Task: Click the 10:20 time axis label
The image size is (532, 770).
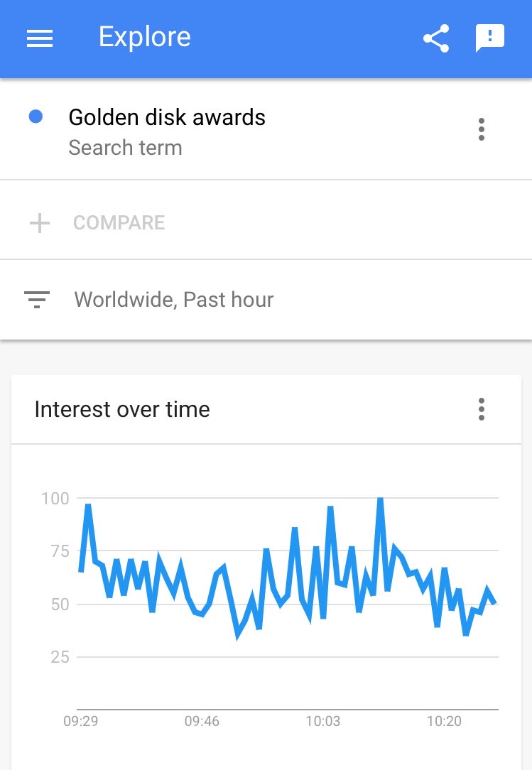Action: [x=444, y=722]
